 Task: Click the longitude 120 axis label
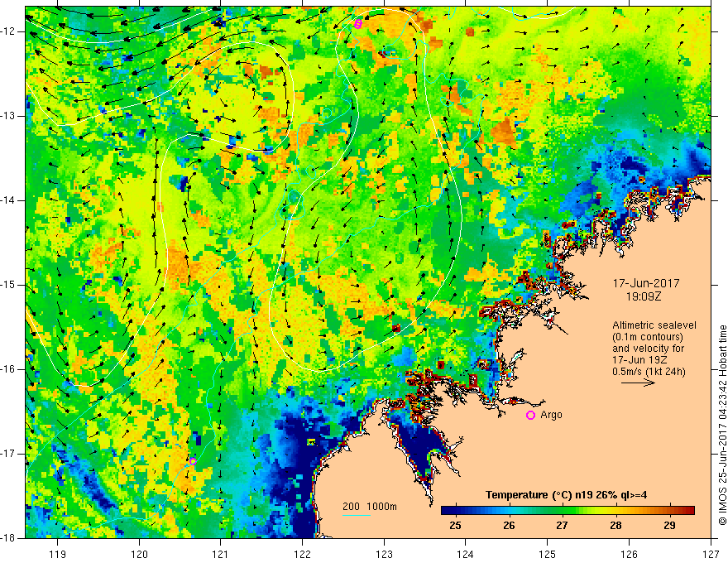click(139, 554)
